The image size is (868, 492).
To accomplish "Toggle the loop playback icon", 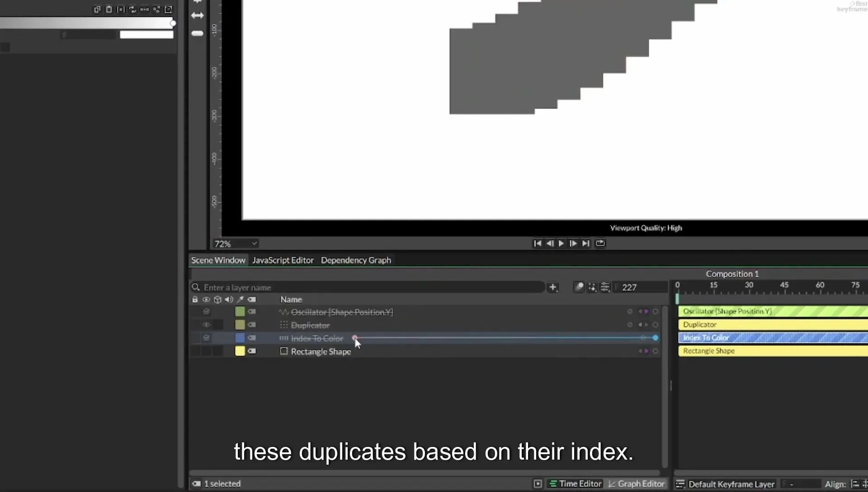I will (600, 243).
